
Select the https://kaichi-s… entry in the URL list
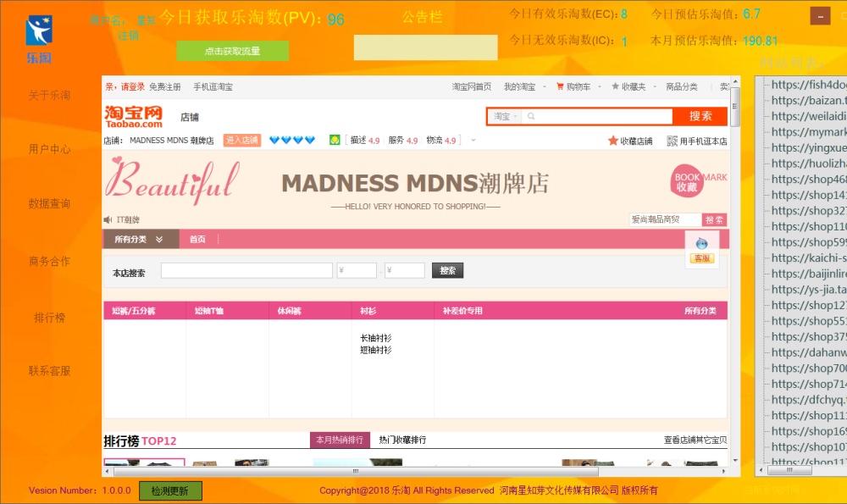809,258
